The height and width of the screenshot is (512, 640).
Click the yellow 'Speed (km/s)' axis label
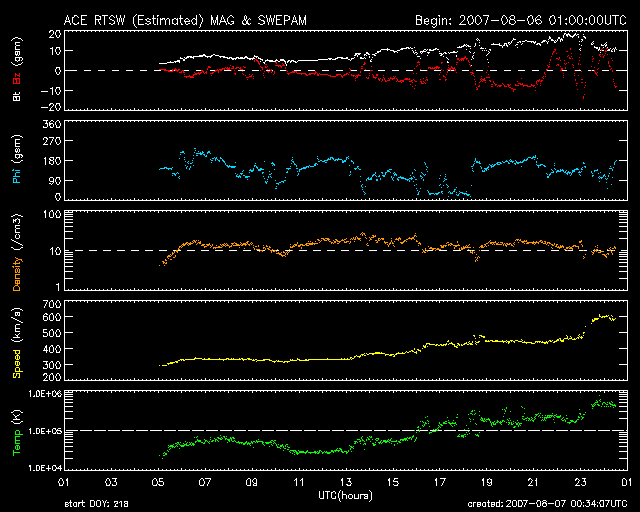point(17,343)
